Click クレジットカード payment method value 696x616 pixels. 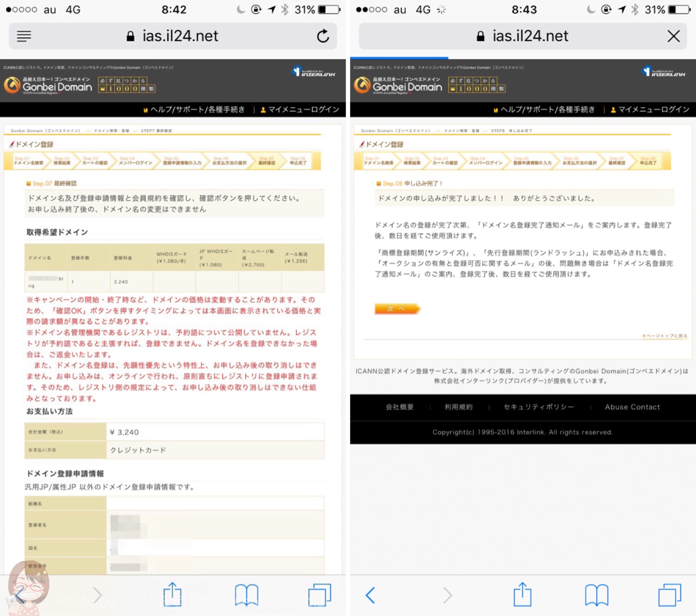[x=138, y=450]
